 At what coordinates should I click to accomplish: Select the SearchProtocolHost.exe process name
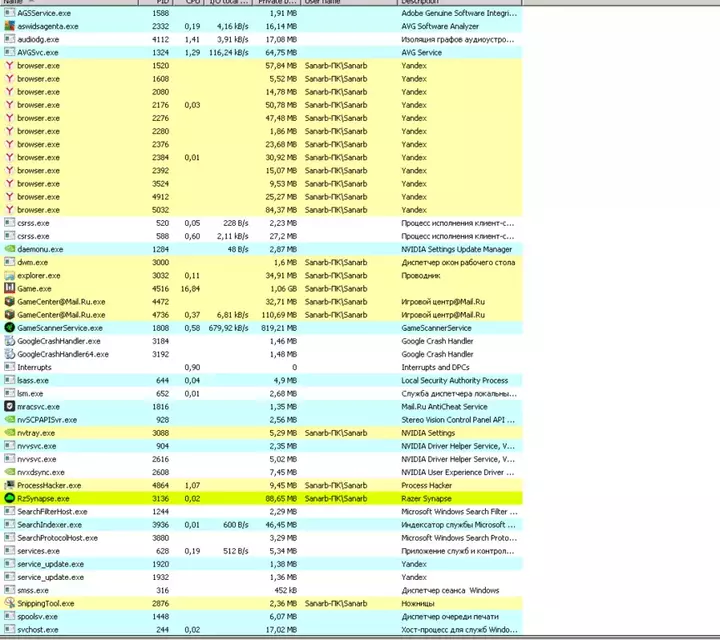coord(57,538)
